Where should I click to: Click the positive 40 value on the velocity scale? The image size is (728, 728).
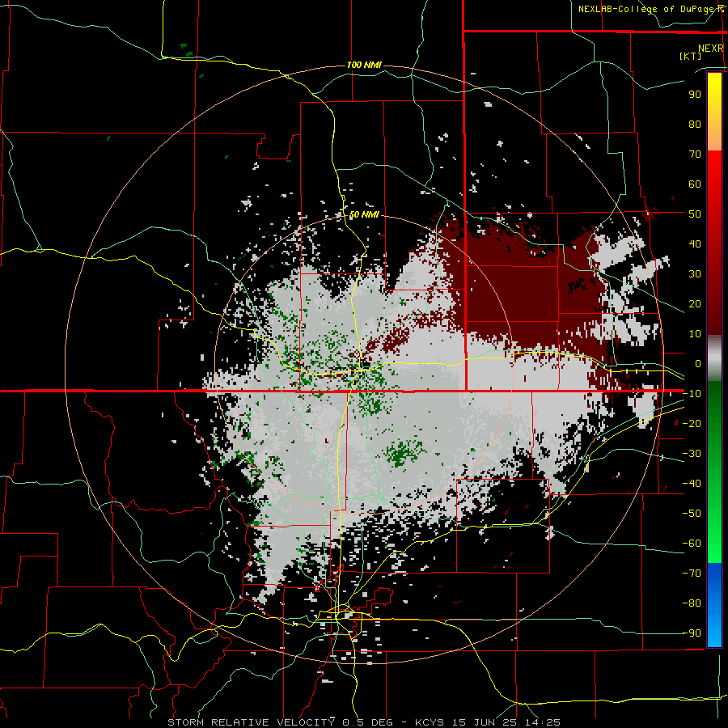[x=695, y=243]
